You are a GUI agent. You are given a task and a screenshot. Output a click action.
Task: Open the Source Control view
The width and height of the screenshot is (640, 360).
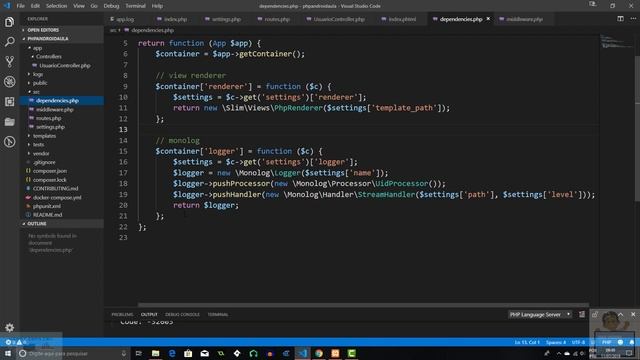click(9, 62)
